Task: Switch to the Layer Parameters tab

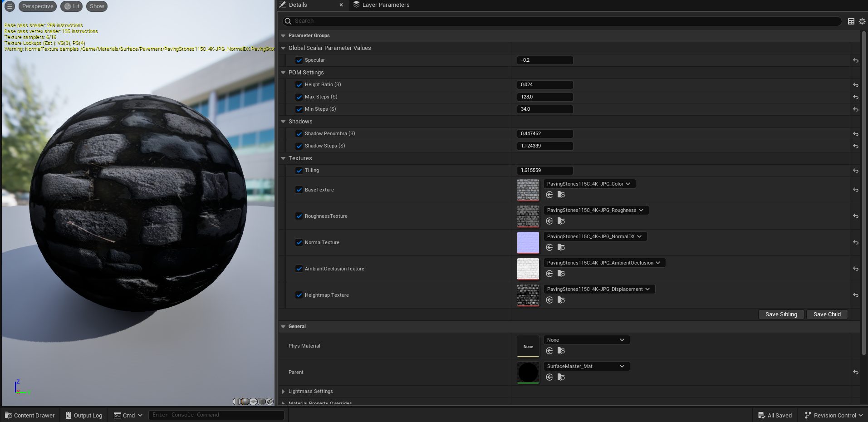Action: [x=385, y=5]
